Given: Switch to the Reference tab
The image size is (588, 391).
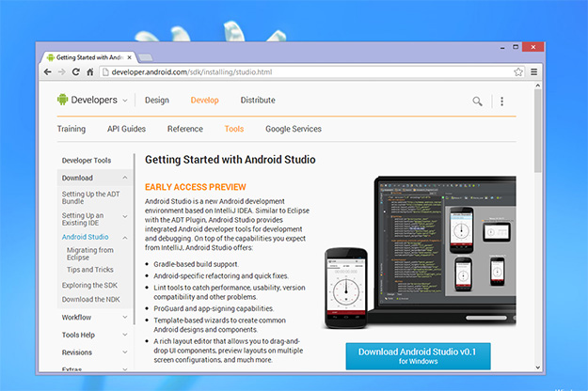Looking at the screenshot, I should coord(185,129).
